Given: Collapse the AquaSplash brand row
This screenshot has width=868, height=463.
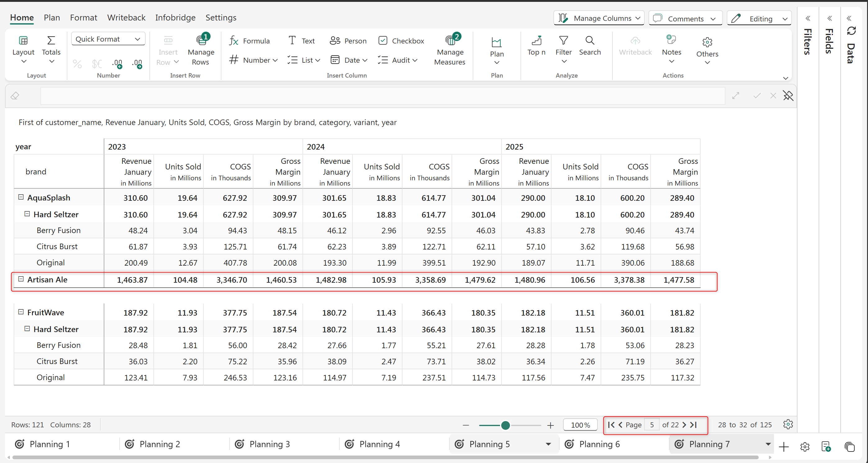Looking at the screenshot, I should point(21,197).
